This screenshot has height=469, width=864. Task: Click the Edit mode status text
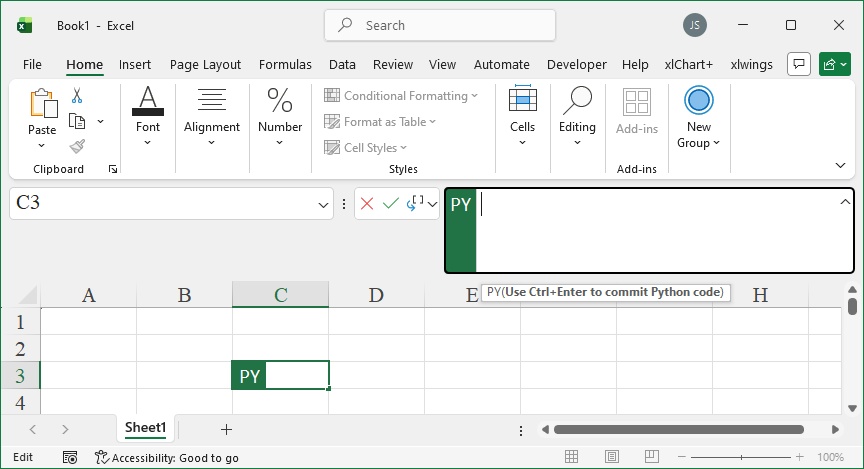(23, 457)
